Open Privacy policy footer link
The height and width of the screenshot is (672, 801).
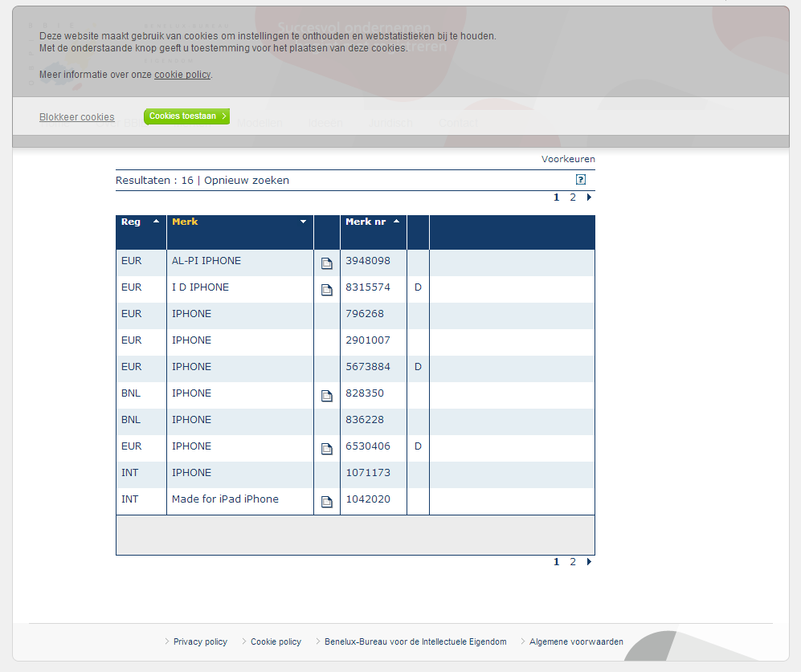(200, 641)
